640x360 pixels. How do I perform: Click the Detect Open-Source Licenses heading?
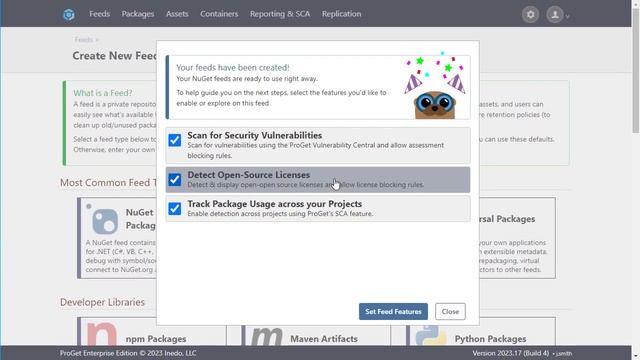[249, 175]
